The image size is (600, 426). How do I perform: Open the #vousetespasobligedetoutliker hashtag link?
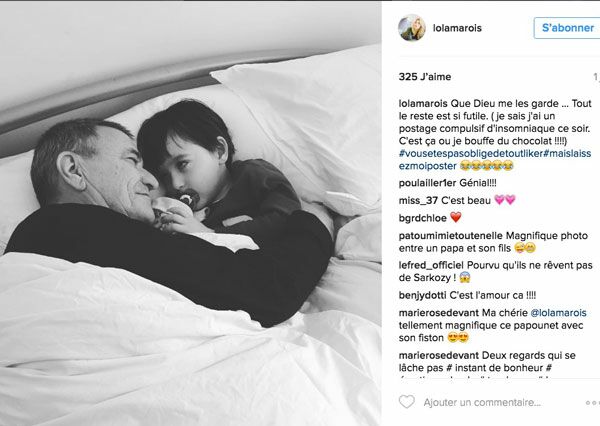coord(470,153)
